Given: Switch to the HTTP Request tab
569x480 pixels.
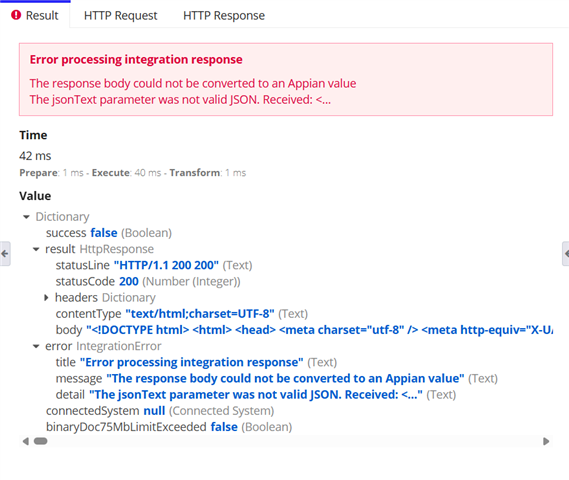Looking at the screenshot, I should [120, 16].
